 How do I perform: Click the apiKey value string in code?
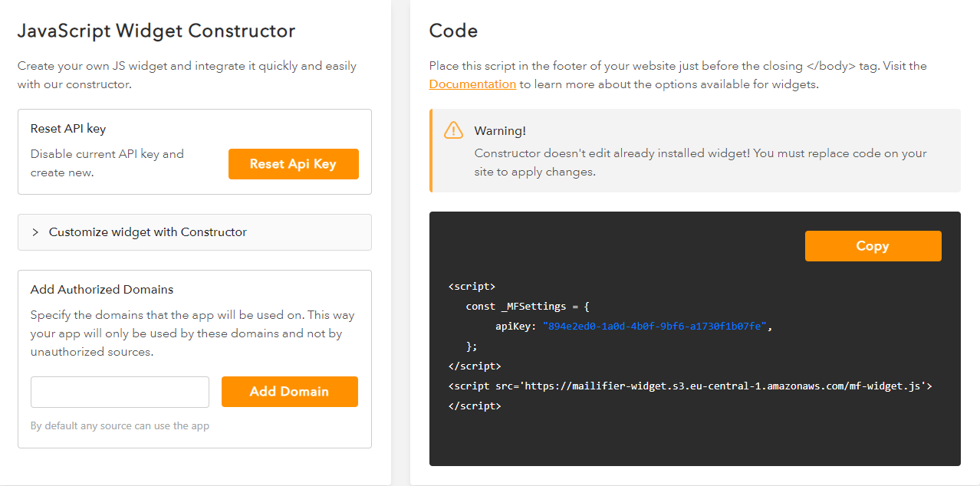(x=655, y=327)
